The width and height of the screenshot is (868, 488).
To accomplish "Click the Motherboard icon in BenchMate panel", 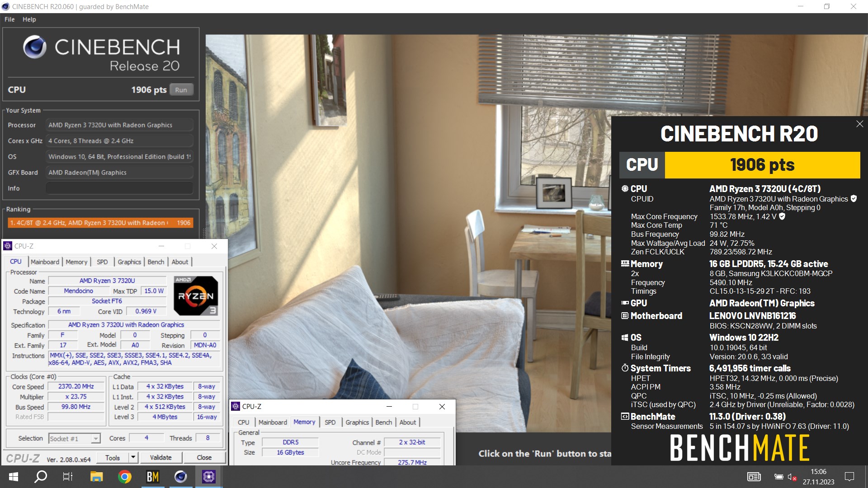I will [x=625, y=315].
